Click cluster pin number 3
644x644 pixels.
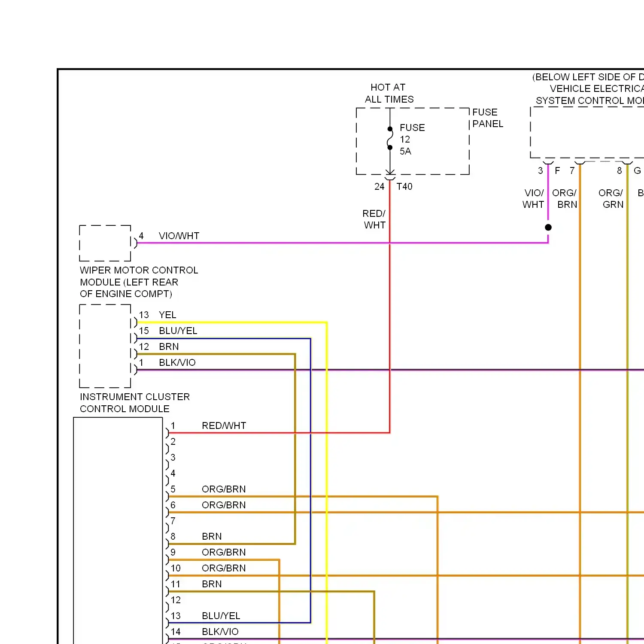click(x=173, y=457)
